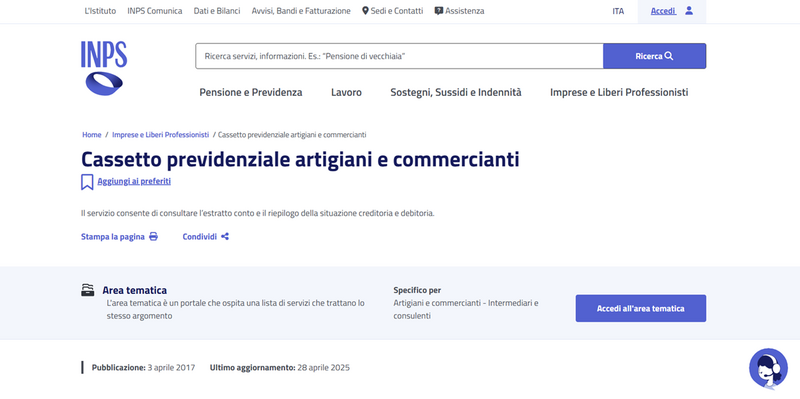
Task: Click the service description paragraph about estratto conto
Action: (258, 213)
